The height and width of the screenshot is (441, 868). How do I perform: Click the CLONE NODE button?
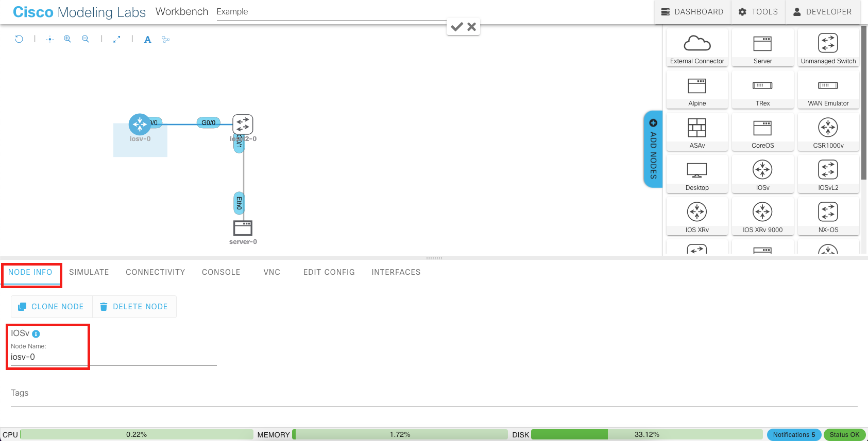point(52,307)
